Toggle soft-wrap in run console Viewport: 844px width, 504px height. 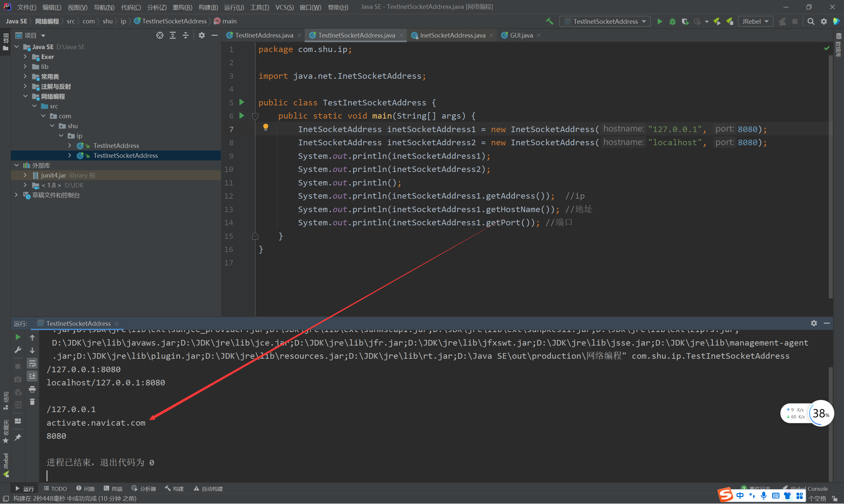click(x=32, y=363)
